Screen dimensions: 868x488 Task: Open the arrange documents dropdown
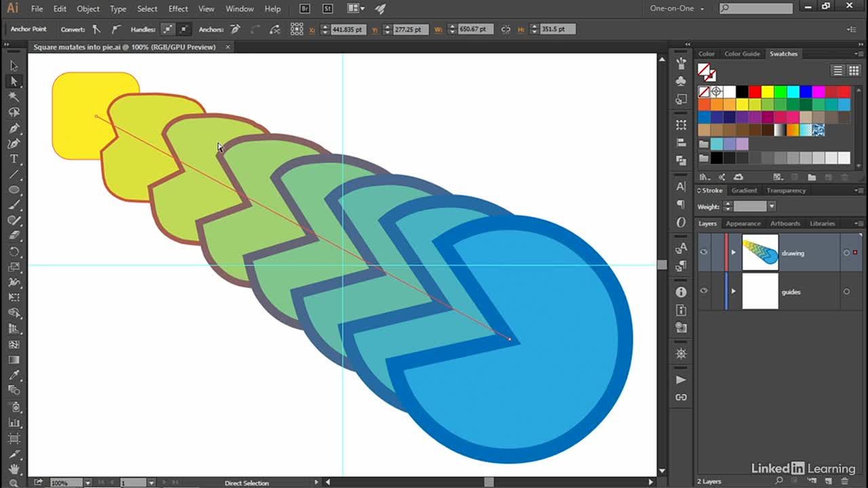coord(356,9)
